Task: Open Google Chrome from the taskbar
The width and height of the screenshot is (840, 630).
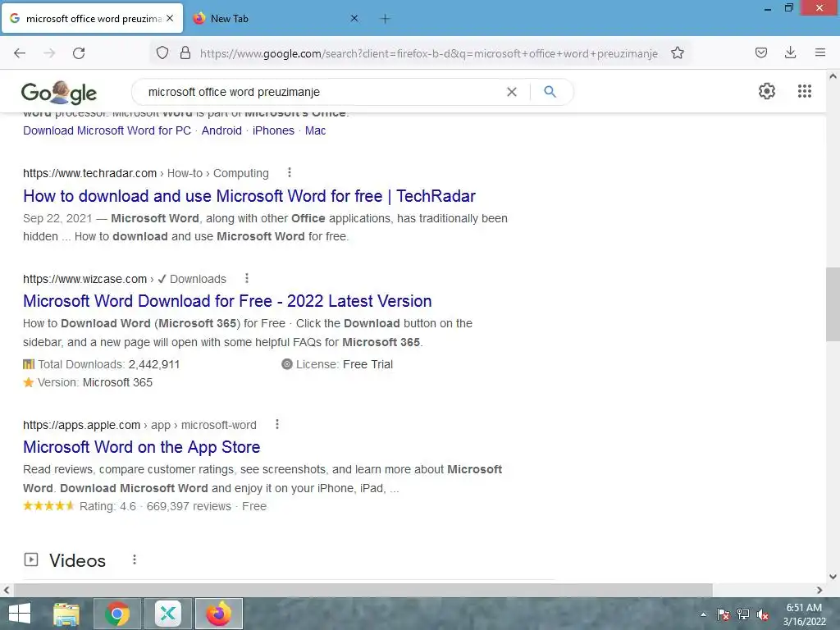Action: coord(116,614)
